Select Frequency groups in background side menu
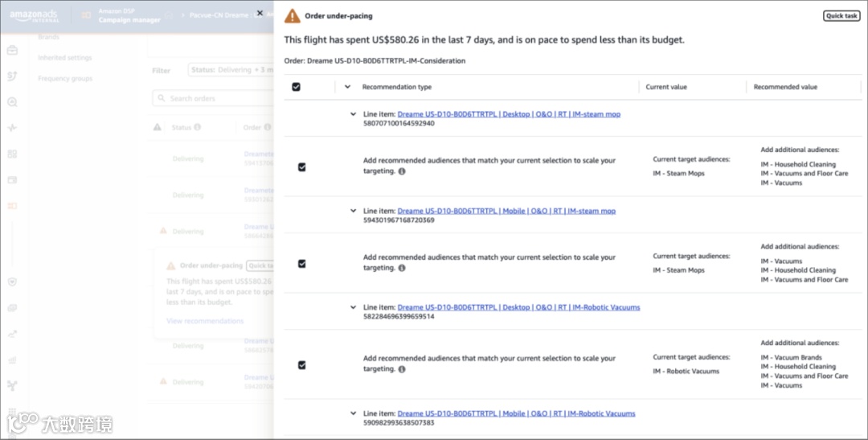 65,79
